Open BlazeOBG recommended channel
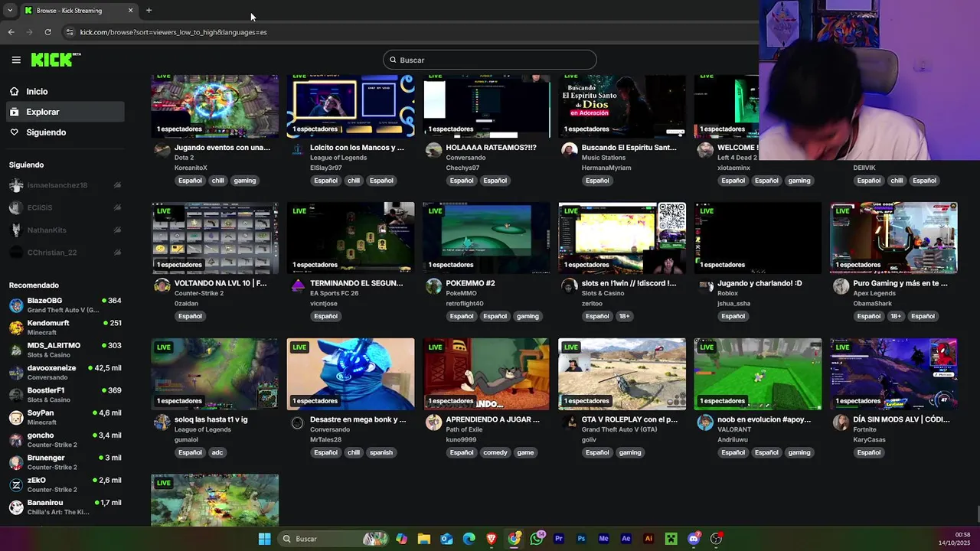 point(65,305)
